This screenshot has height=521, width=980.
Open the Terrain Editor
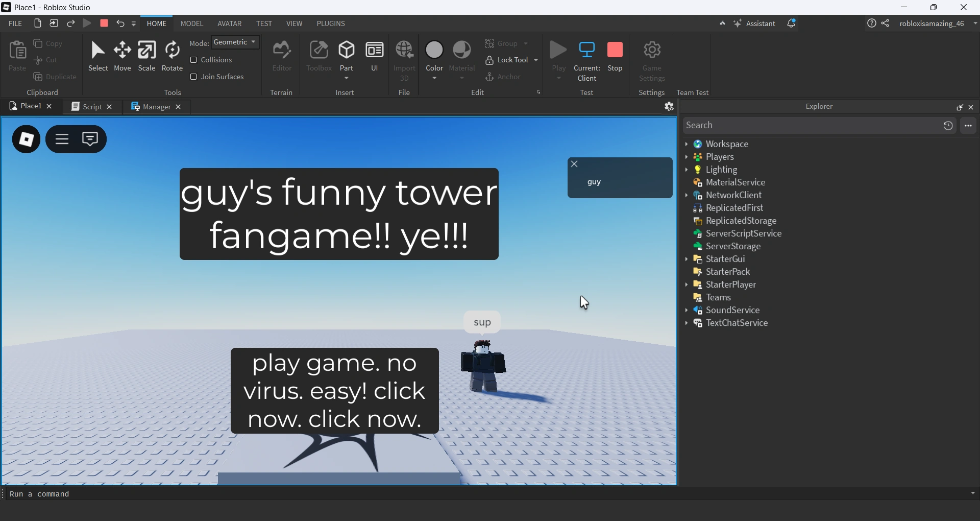coord(281,55)
